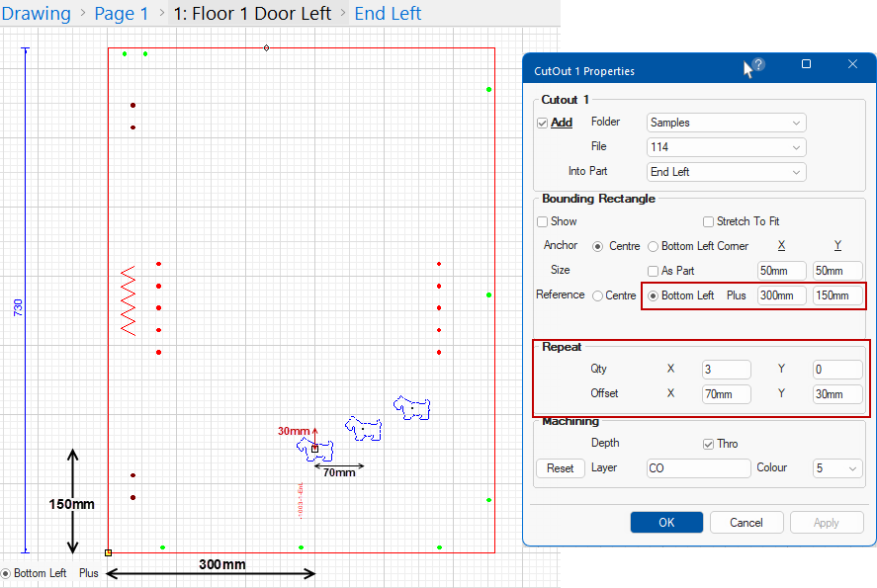Click the Repeat Qty X field
Image resolution: width=877 pixels, height=588 pixels.
coord(726,370)
